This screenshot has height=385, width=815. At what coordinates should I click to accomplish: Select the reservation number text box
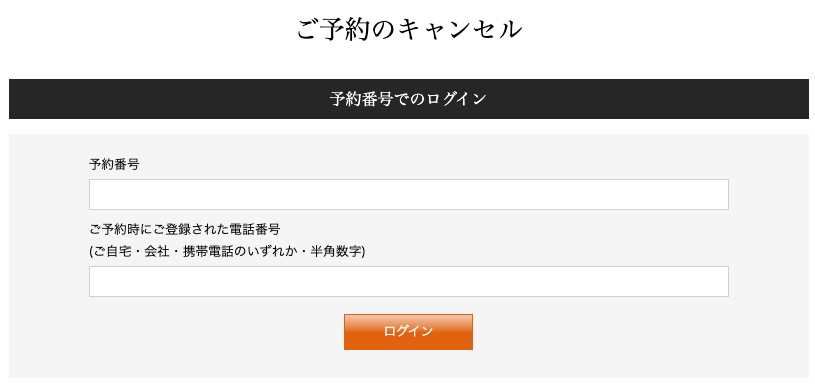(409, 194)
